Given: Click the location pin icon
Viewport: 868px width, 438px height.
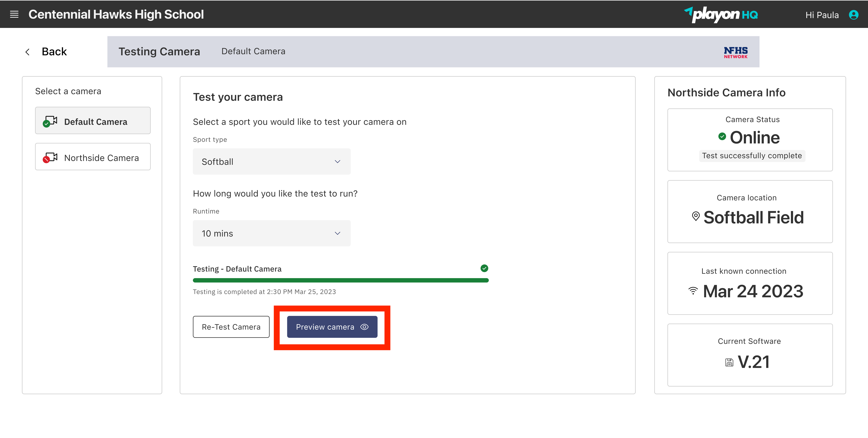Looking at the screenshot, I should (696, 216).
